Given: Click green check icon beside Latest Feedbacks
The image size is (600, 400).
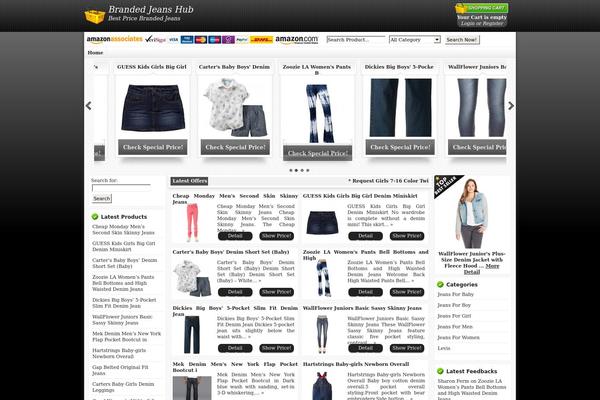Looking at the screenshot, I should 440,371.
